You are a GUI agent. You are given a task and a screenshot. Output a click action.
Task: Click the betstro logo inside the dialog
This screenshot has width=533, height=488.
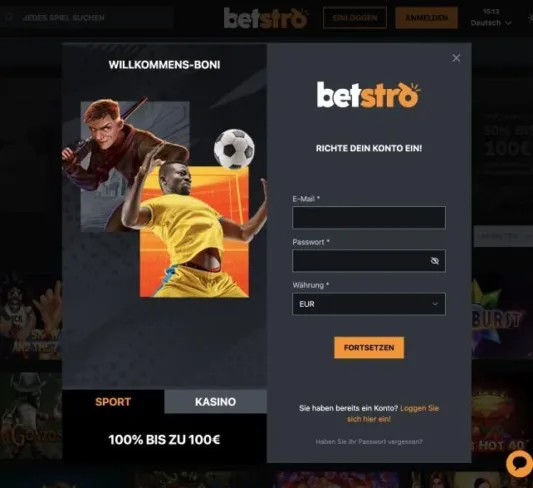coord(368,95)
